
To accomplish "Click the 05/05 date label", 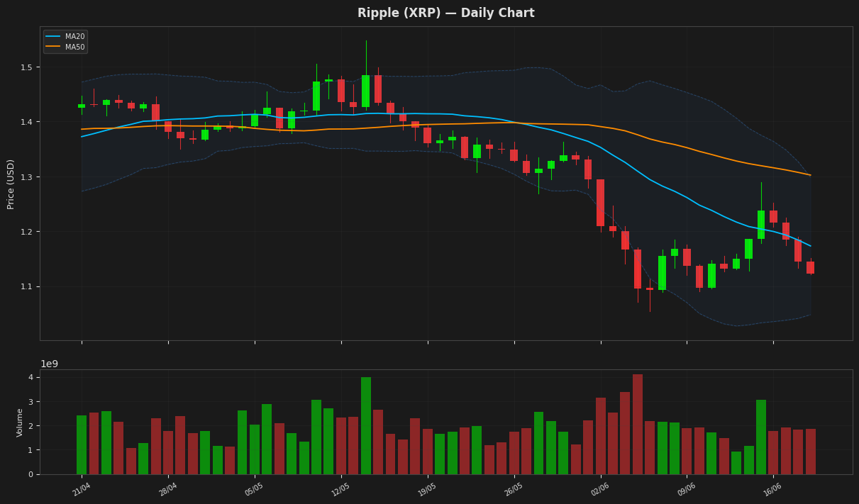I will (255, 489).
